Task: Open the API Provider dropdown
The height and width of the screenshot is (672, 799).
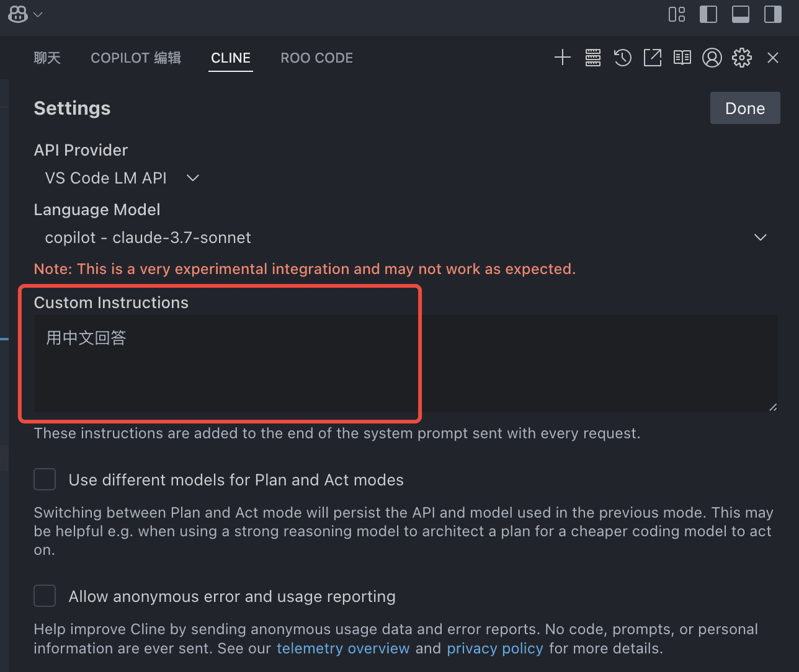Action: [x=122, y=178]
